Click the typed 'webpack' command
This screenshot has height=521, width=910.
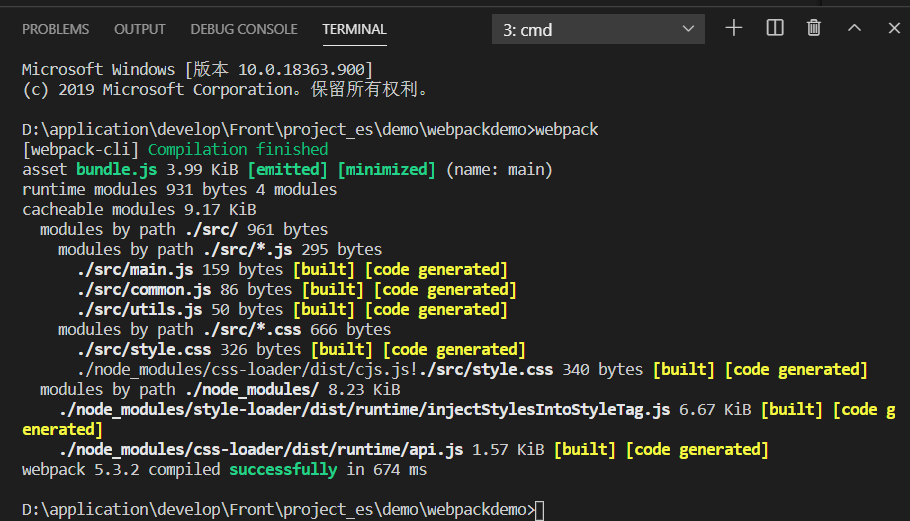(x=566, y=129)
